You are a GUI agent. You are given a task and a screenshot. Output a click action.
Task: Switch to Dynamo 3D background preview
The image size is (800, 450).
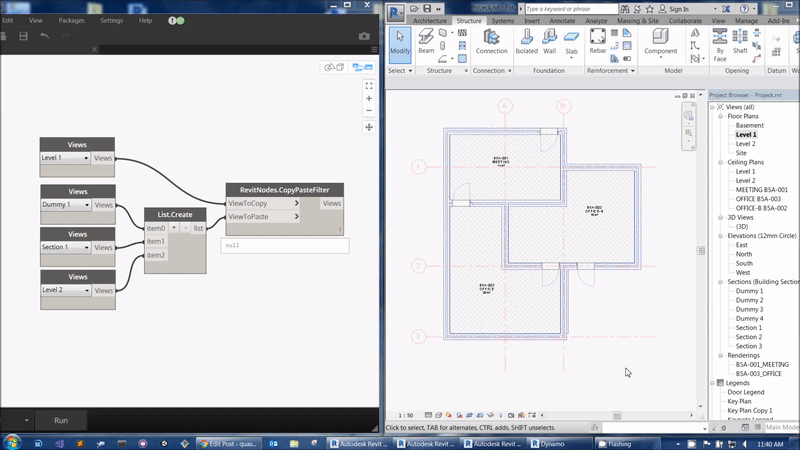tap(332, 67)
